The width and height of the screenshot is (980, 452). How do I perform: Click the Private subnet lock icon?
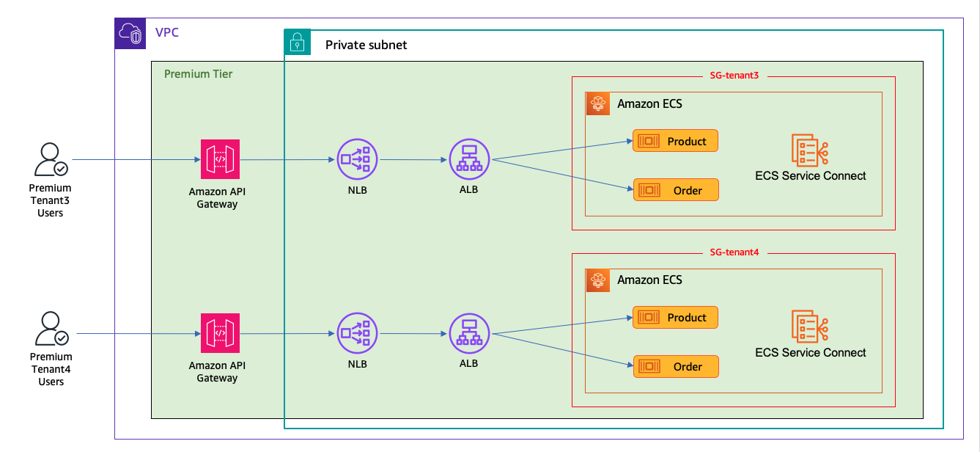point(297,43)
